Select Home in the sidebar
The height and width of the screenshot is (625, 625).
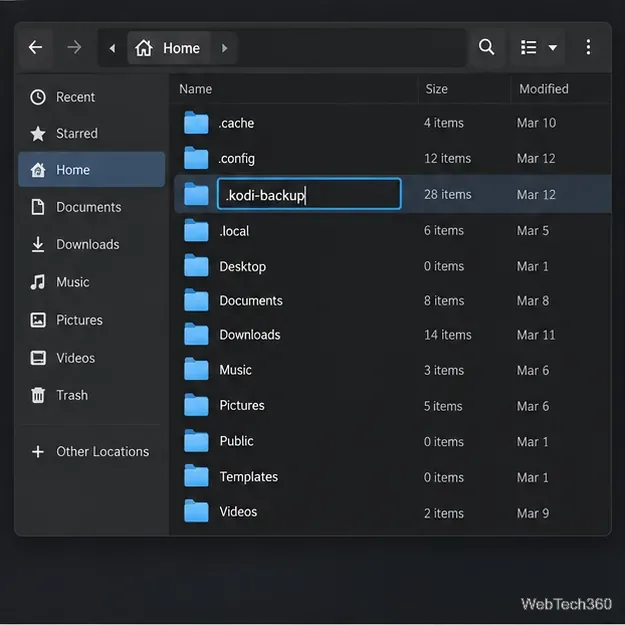tap(91, 169)
